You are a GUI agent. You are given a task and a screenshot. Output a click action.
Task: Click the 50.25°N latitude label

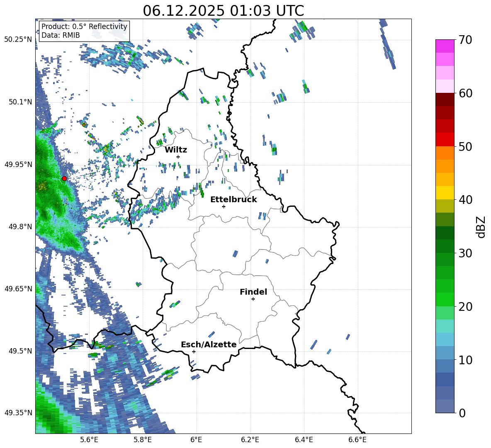[18, 40]
